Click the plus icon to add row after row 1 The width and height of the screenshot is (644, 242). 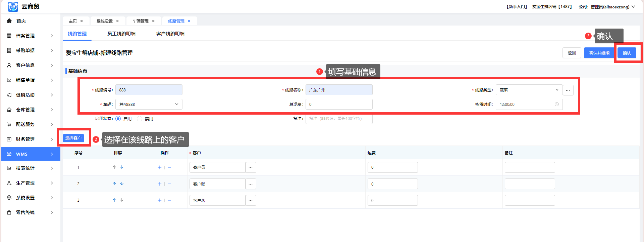(x=160, y=167)
